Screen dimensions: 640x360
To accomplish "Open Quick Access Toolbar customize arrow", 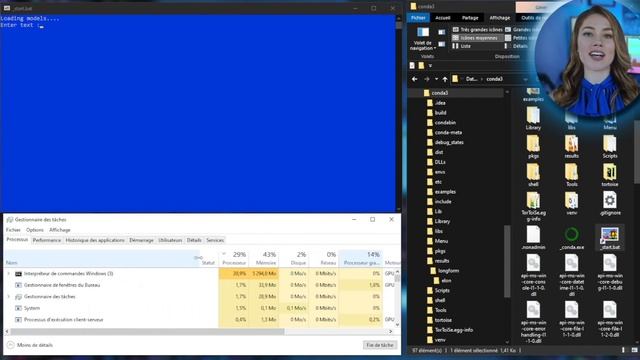I will click(x=430, y=65).
